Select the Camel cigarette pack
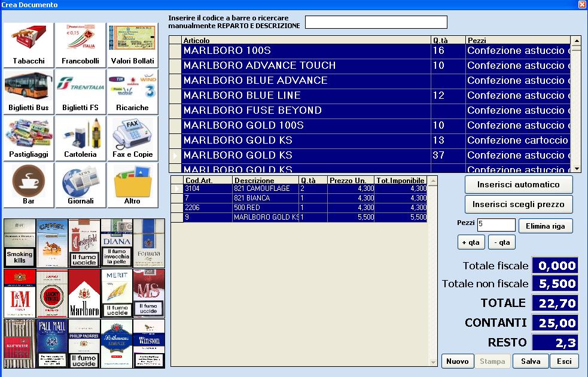The image size is (588, 377). (x=52, y=243)
